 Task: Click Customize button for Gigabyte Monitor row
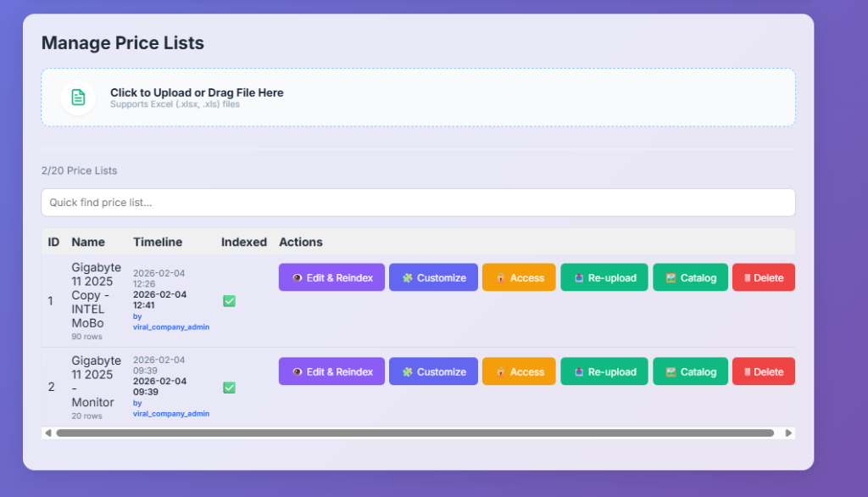[433, 371]
